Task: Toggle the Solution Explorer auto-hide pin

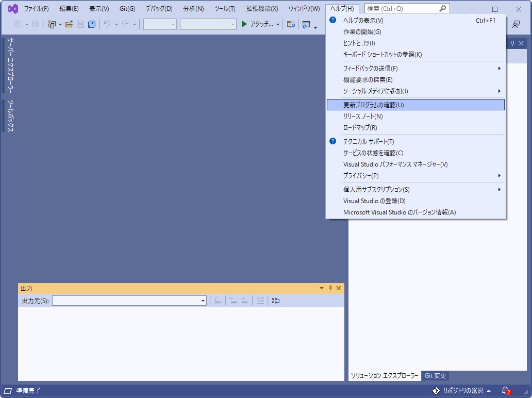Action: coord(513,43)
